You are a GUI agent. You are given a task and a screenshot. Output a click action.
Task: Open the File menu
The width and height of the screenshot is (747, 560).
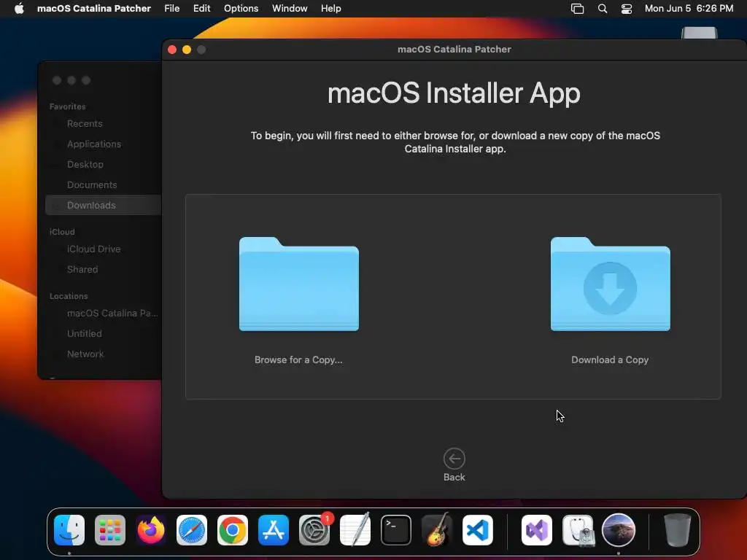[x=172, y=9]
